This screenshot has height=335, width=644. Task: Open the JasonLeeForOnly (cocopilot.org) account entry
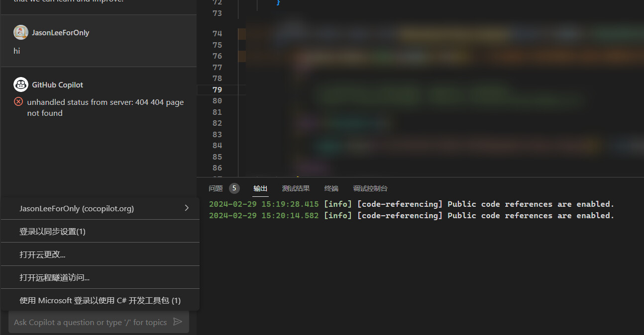tap(100, 208)
